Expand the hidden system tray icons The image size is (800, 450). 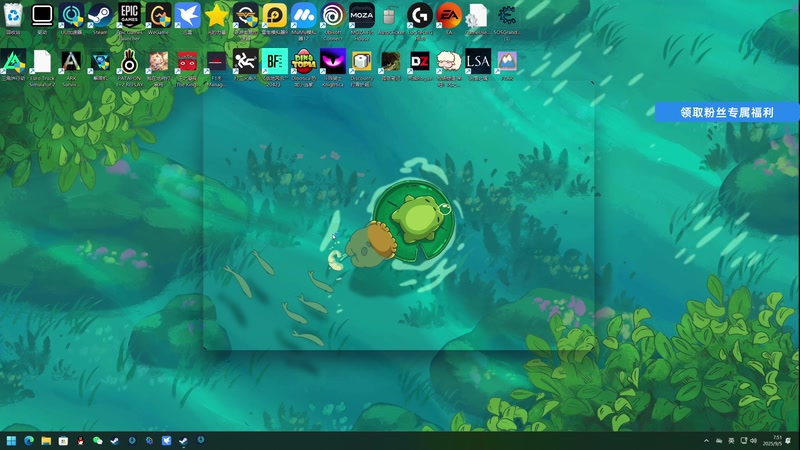point(707,441)
